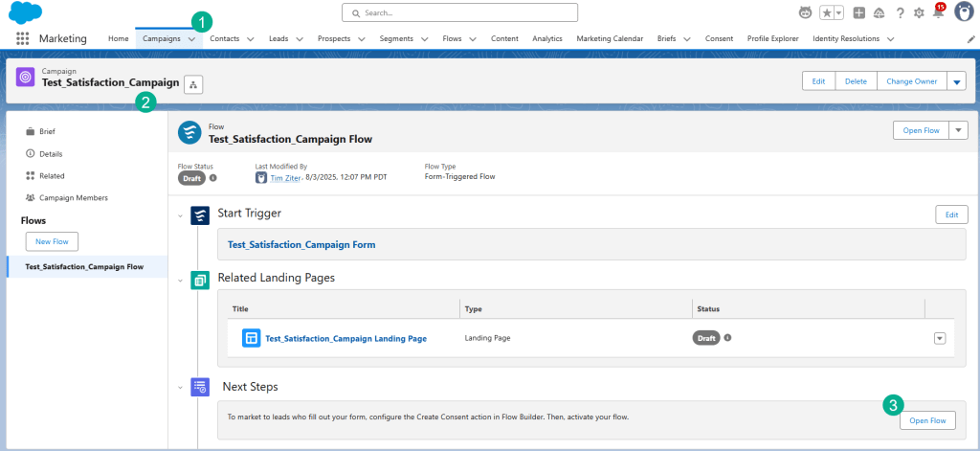Click the notifications bell icon
The image size is (980, 451).
click(938, 12)
